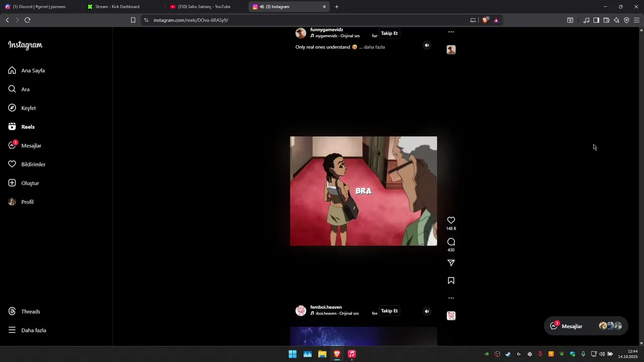
Task: View site information icon in address bar
Action: tap(146, 20)
